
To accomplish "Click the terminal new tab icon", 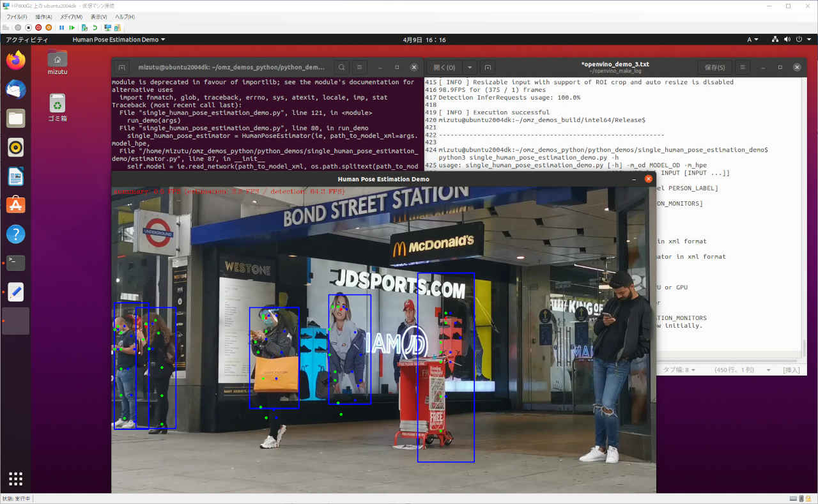I will (122, 67).
